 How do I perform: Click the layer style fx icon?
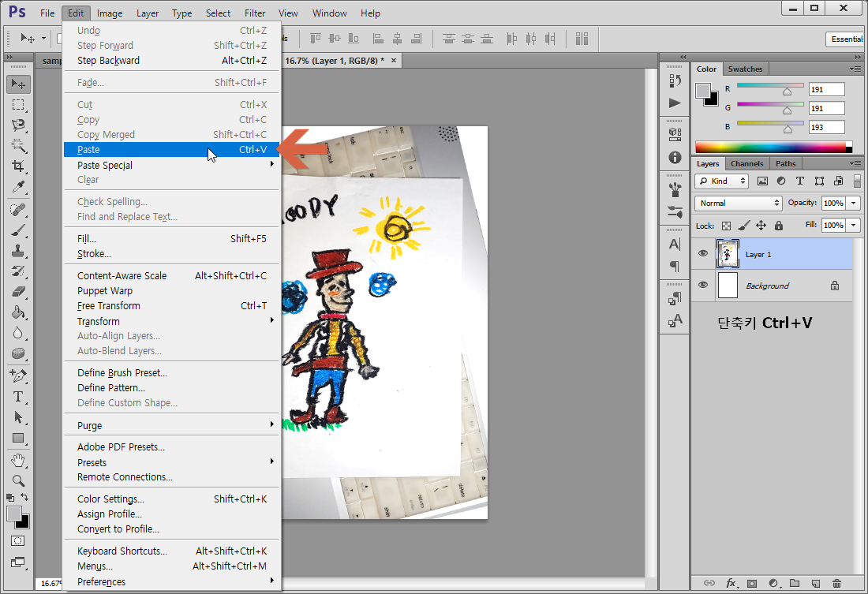731,583
